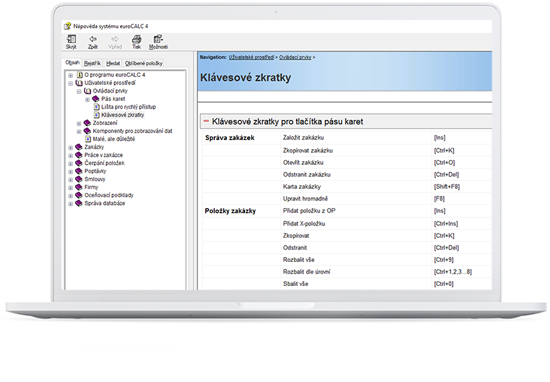This screenshot has height=382, width=550.
Task: Go back with the Zpět icon
Action: pos(93,39)
